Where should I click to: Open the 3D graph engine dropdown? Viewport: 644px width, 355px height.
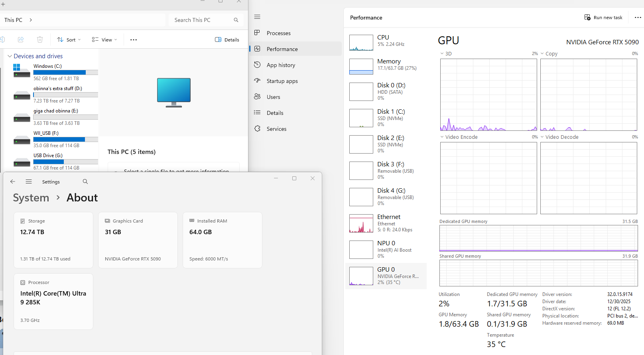pyautogui.click(x=446, y=53)
